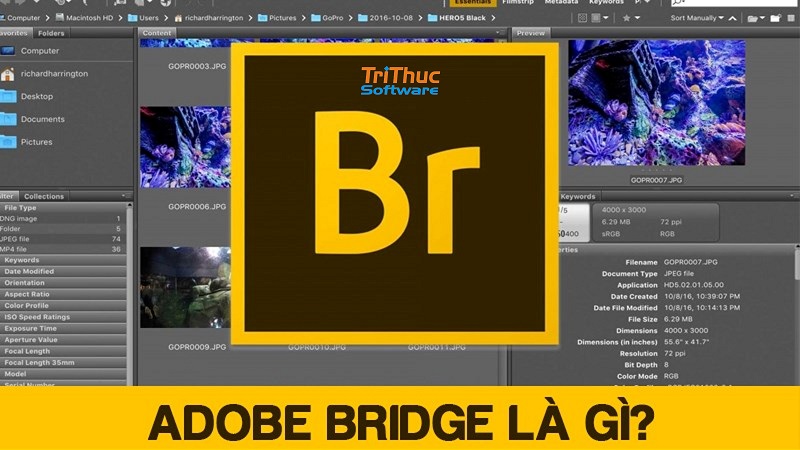Click the GOPR0003.JPG file name label
The height and width of the screenshot is (450, 800).
197,66
